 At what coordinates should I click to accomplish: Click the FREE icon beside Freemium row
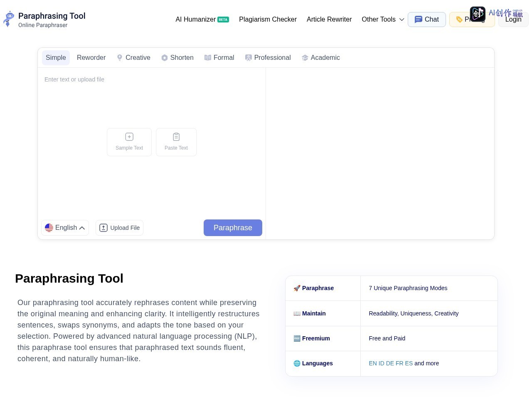coord(297,338)
